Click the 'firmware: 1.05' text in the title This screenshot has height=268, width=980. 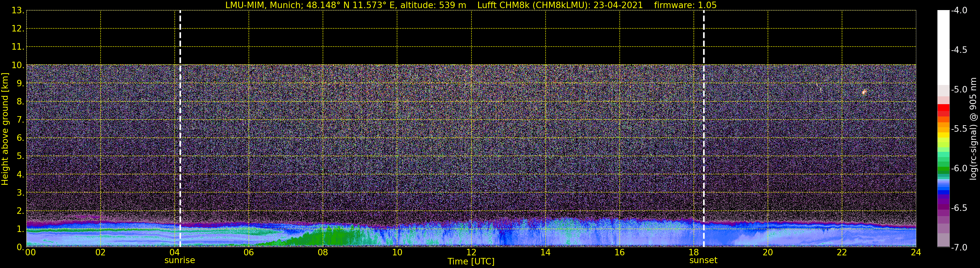point(685,5)
